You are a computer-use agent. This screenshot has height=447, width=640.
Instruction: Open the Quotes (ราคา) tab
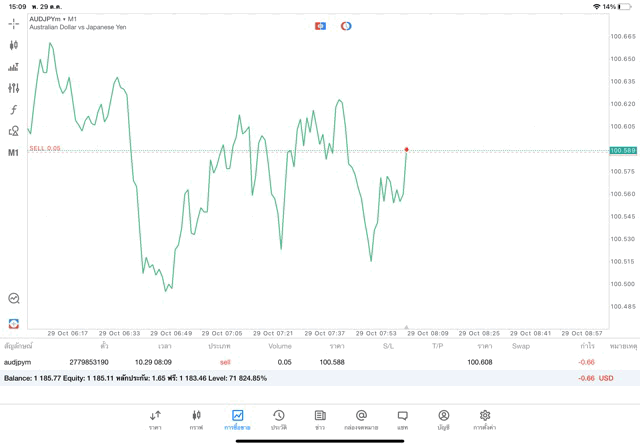tap(155, 419)
